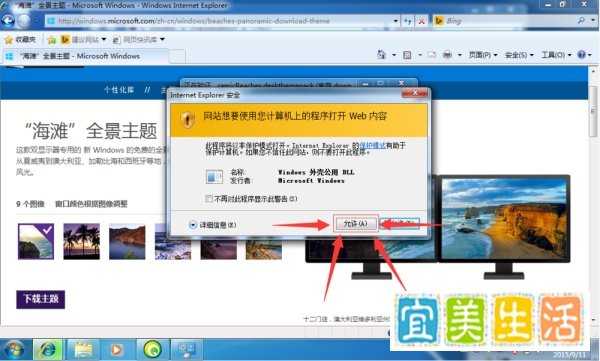
Task: Click the Windows Start orb
Action: (x=13, y=349)
